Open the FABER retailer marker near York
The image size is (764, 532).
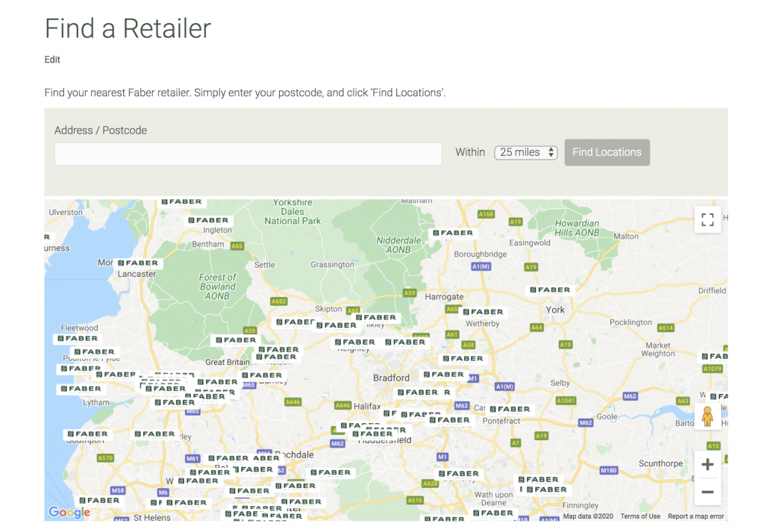pyautogui.click(x=548, y=289)
